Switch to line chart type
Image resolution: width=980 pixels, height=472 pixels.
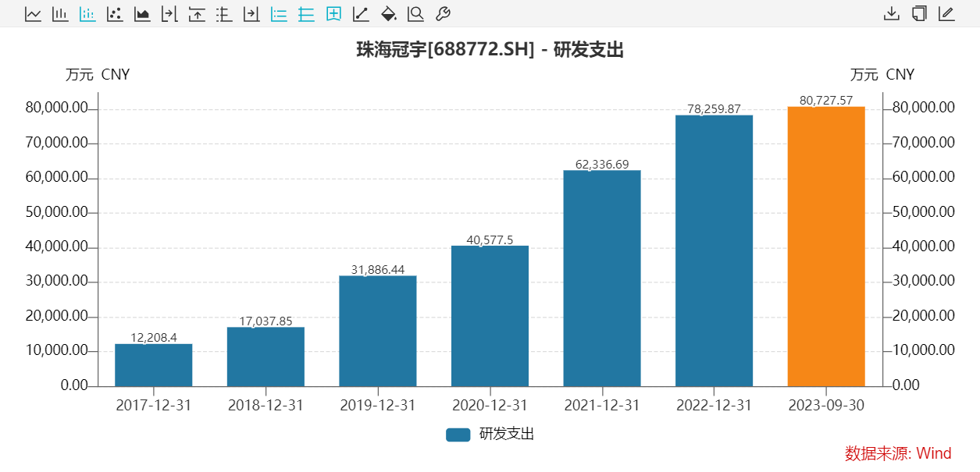point(33,14)
